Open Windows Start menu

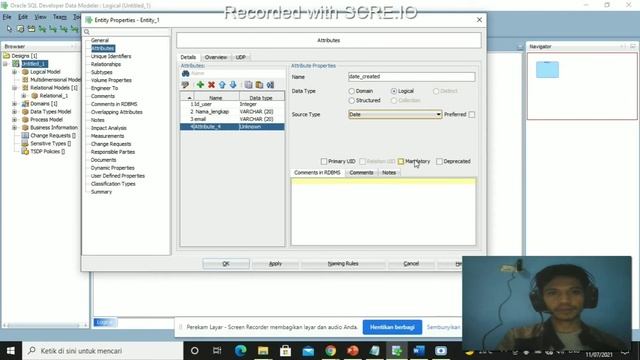(11, 351)
